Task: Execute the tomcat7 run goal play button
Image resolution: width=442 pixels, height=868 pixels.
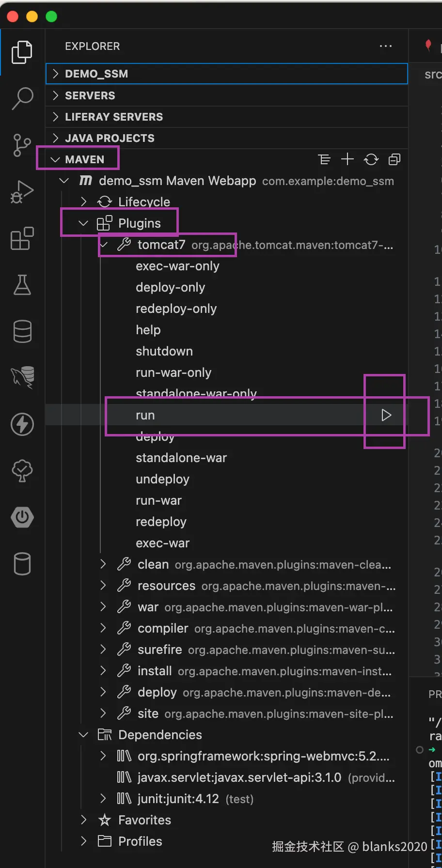Action: (386, 415)
